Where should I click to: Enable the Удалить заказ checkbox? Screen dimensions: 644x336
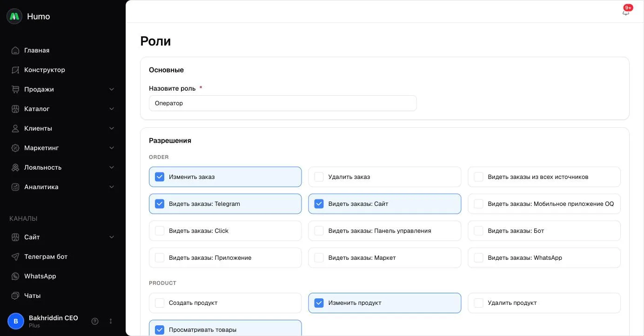[319, 177]
